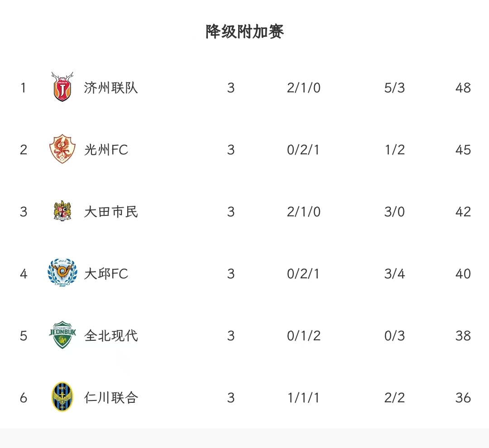Open the 全北现代 team name
The image size is (489, 448).
coord(111,336)
